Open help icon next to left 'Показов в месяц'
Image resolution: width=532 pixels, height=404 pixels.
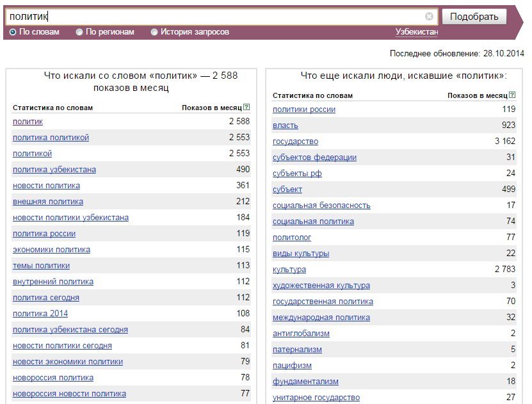point(246,107)
